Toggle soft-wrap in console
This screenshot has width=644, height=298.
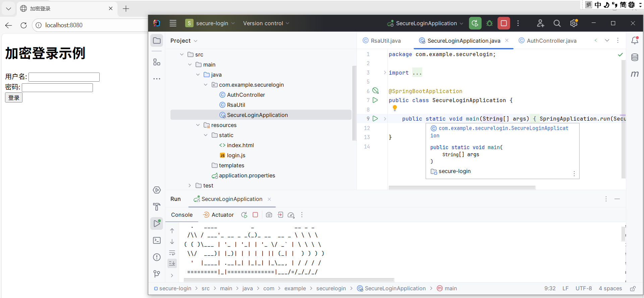172,253
